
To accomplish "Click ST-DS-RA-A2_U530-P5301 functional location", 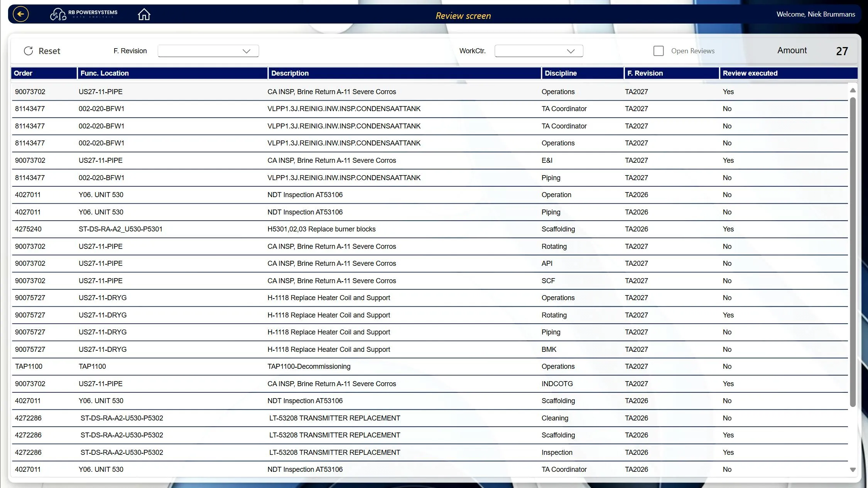I will pos(120,229).
